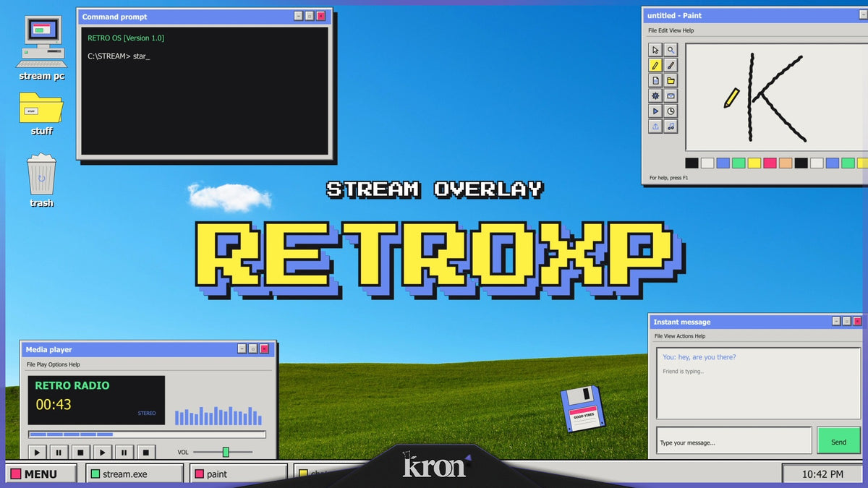This screenshot has height=488, width=868.
Task: Maximize the Media player window
Action: (253, 348)
